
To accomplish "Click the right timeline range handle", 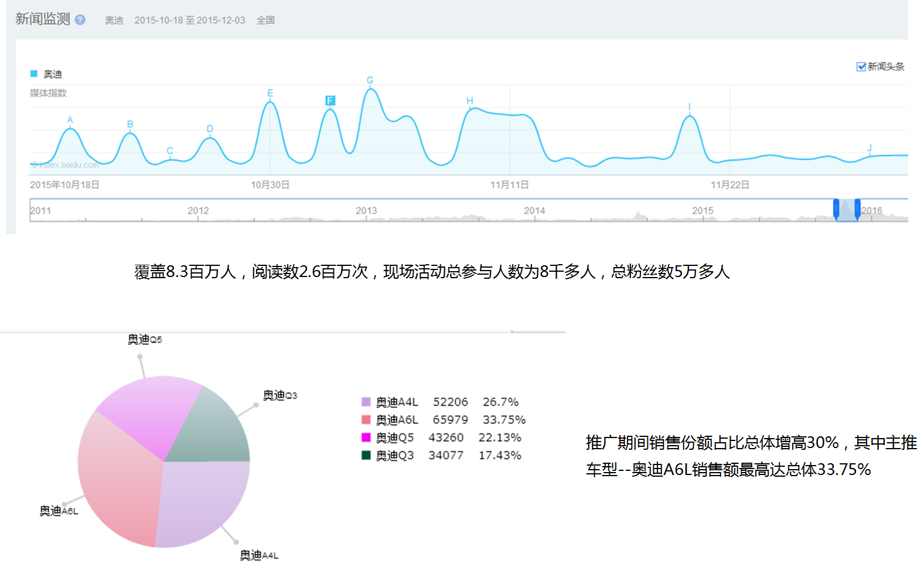I will point(857,209).
